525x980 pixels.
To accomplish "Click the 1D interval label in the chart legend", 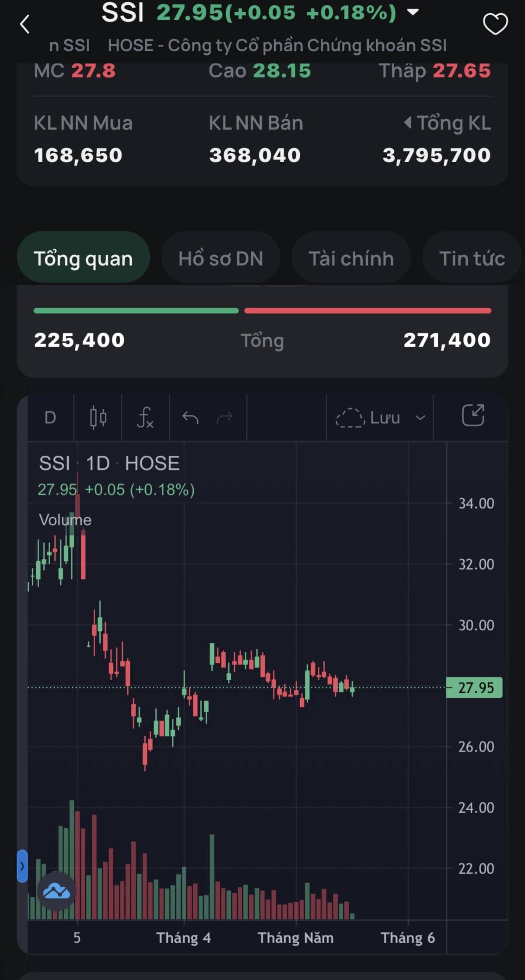I will coord(98,463).
